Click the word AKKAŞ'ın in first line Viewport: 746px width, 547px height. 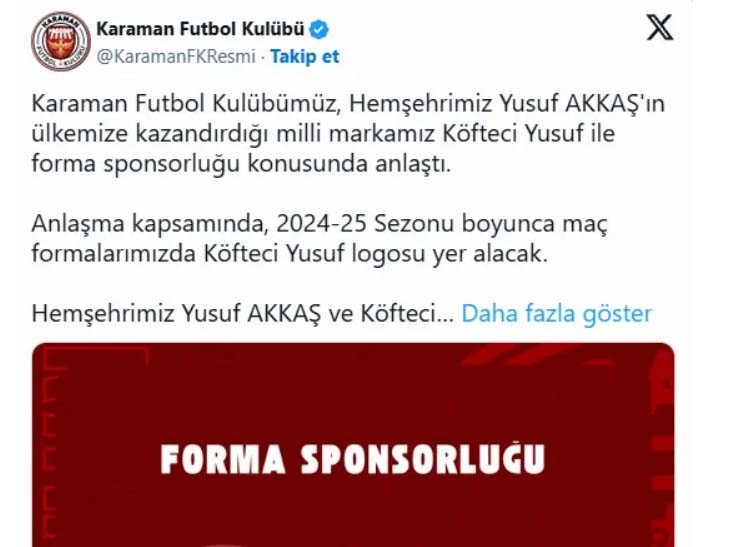coord(615,104)
